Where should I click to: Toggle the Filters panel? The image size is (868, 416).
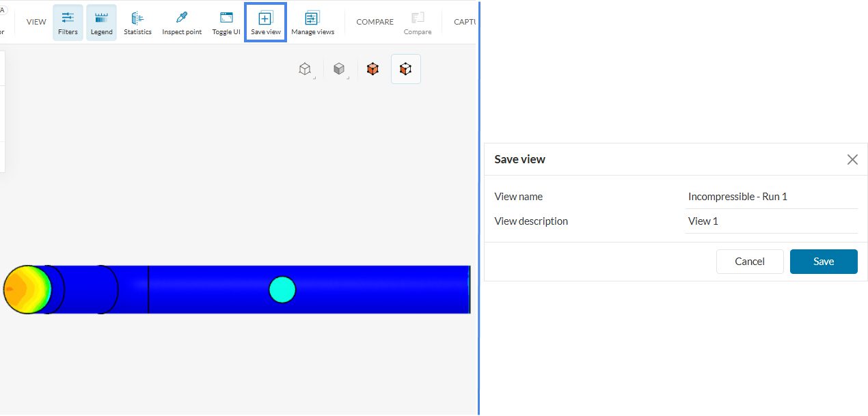click(x=68, y=22)
